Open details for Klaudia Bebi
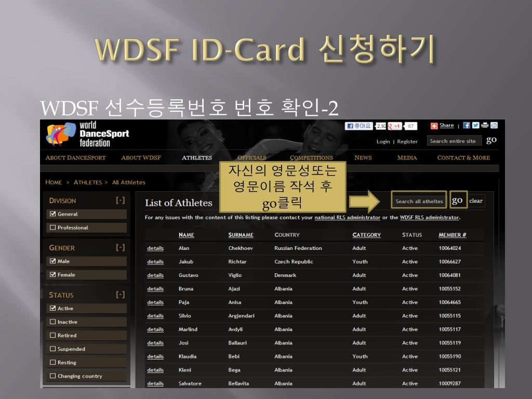The image size is (532, 399). [155, 356]
